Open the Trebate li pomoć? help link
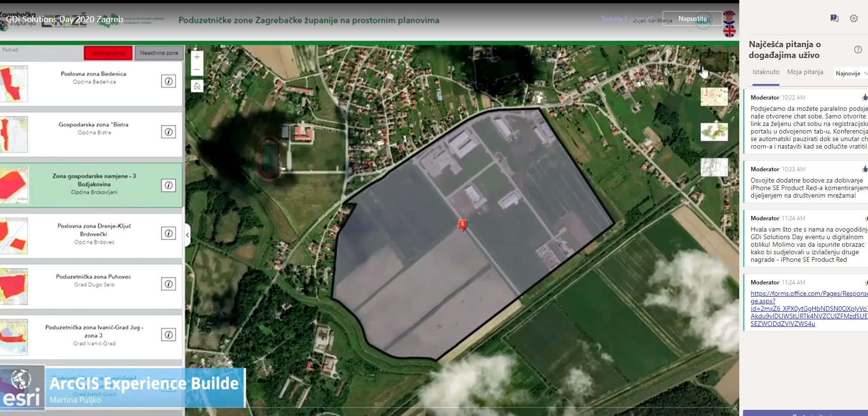Image resolution: width=868 pixels, height=416 pixels. coord(627,19)
